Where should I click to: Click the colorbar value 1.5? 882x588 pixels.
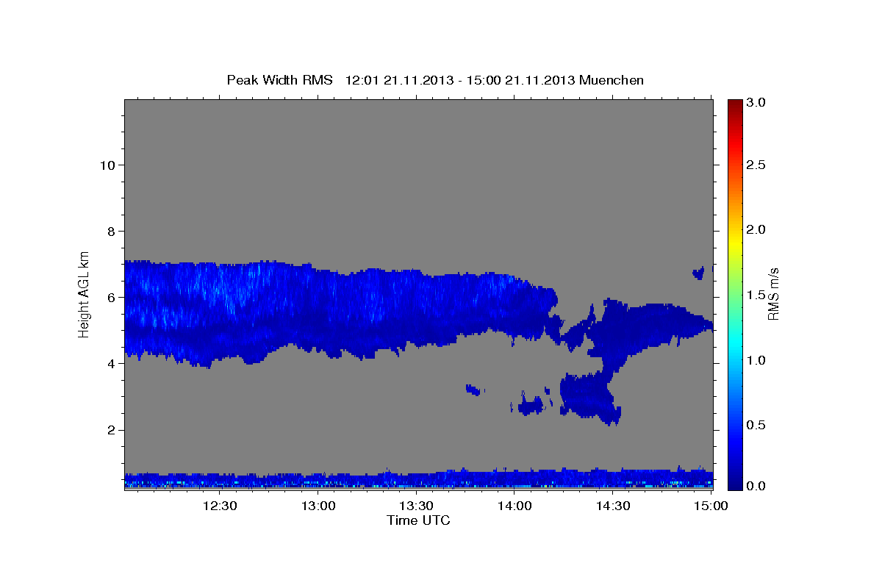756,295
